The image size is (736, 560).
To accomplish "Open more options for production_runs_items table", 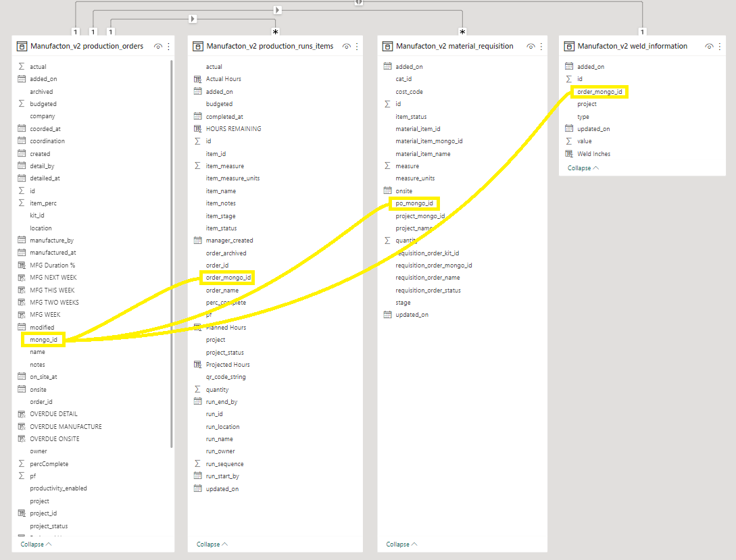I will (x=358, y=47).
